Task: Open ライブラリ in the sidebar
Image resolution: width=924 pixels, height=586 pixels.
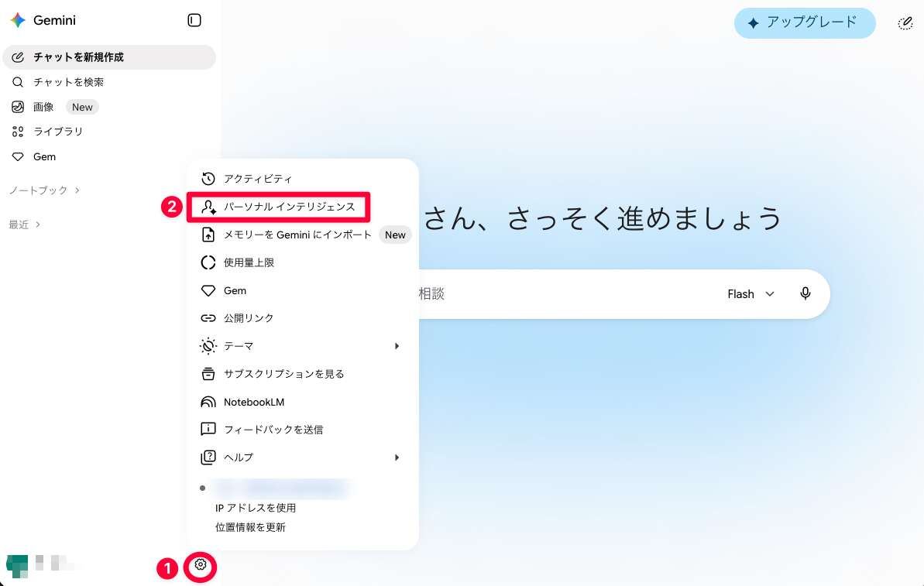Action: [x=109, y=132]
